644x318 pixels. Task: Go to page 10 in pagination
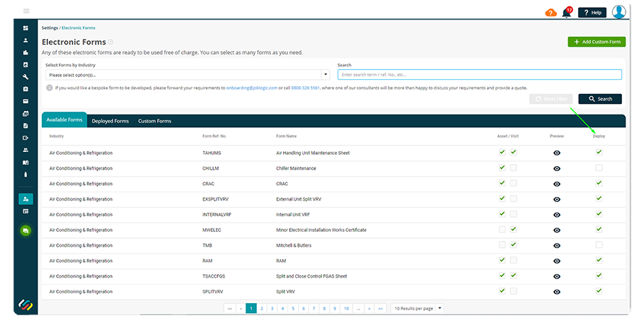click(x=346, y=308)
